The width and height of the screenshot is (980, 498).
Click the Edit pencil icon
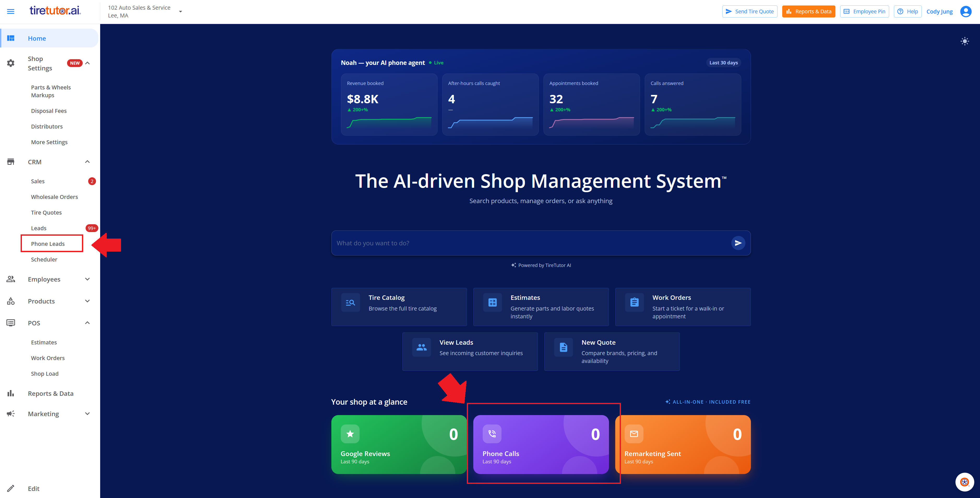11,489
